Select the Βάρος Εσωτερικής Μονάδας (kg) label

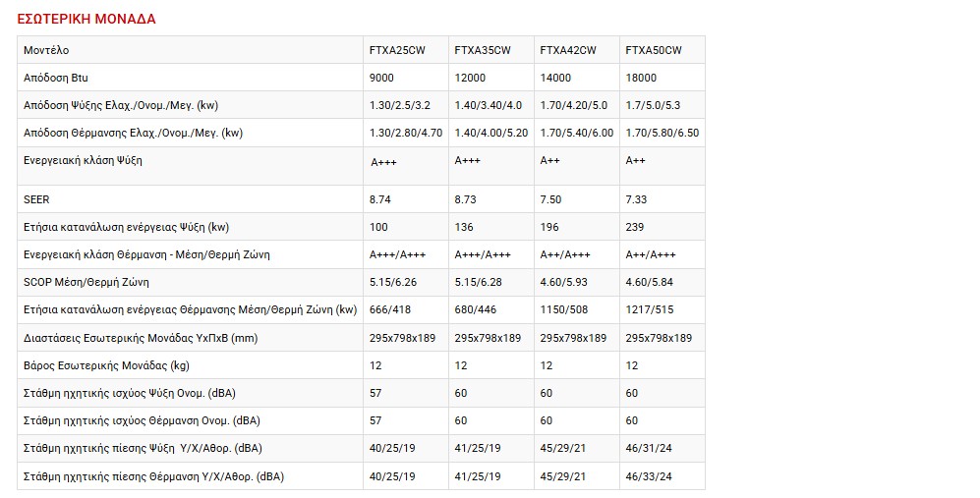106,365
